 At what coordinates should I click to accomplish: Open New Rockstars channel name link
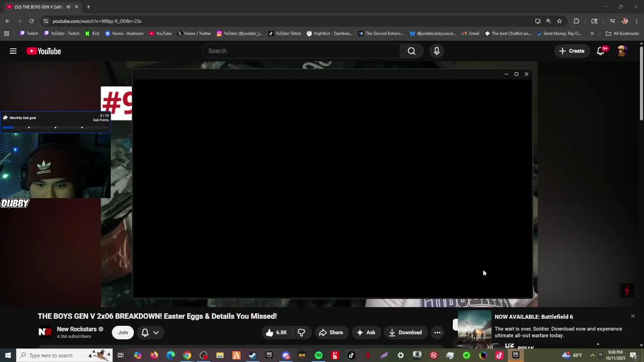tap(76, 329)
